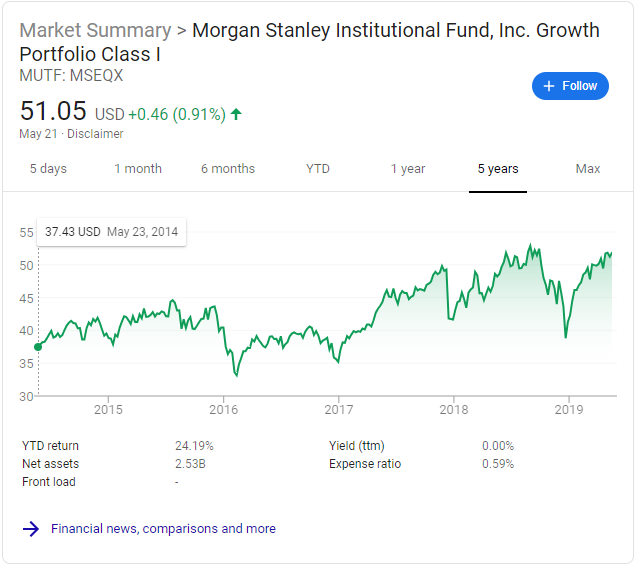Show the Max time range

click(x=588, y=169)
